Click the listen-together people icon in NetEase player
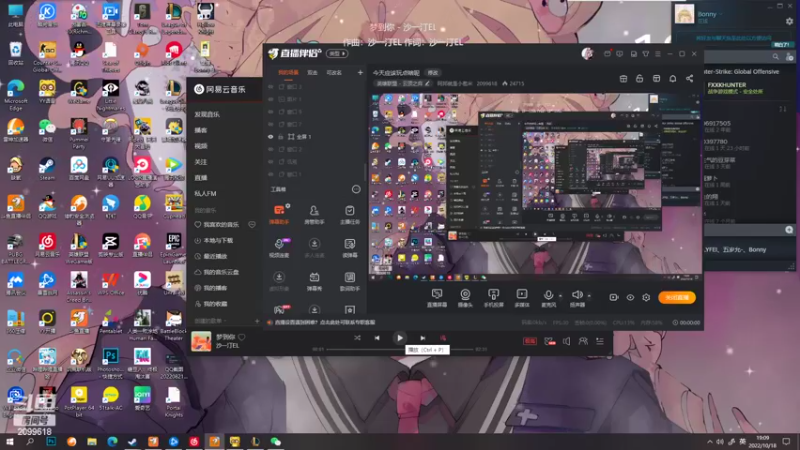 pos(583,341)
